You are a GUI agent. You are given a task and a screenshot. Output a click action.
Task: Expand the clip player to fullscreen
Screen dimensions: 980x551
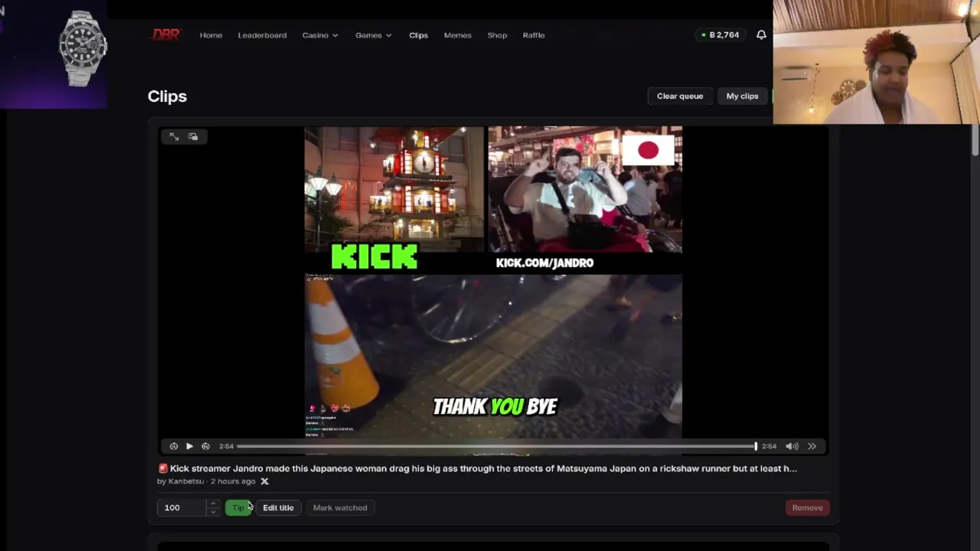click(175, 136)
